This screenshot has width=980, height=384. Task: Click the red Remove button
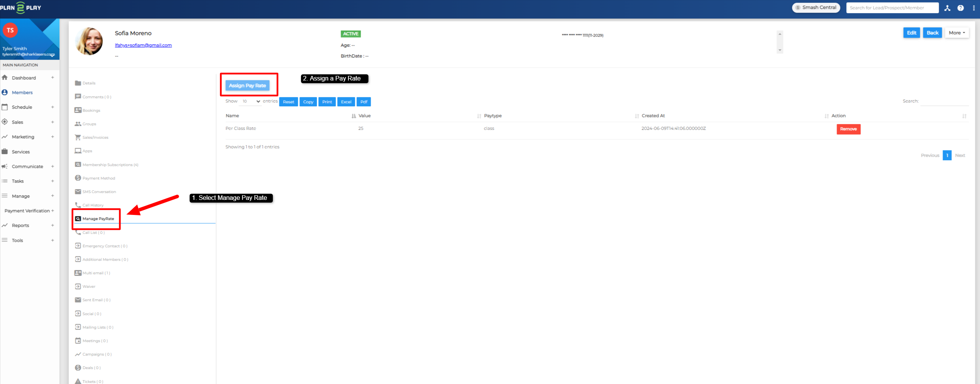[x=848, y=129]
